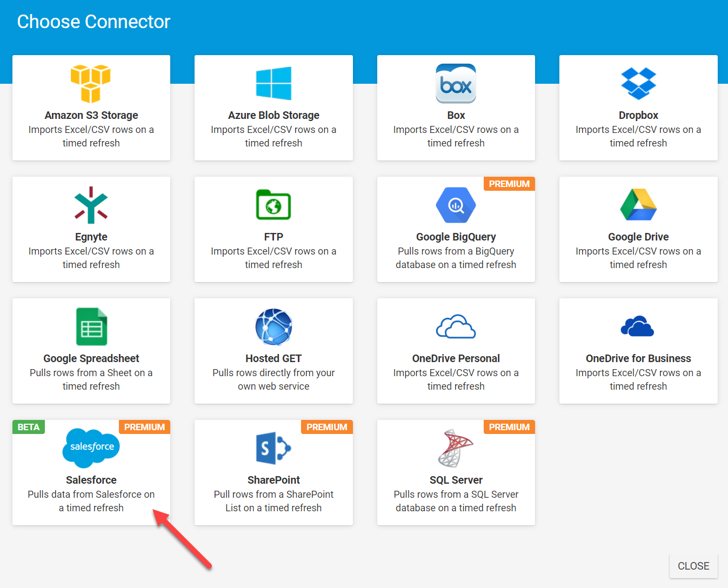Click 'Pulls data from Salesforce on a timed refresh'
Viewport: 728px width, 588px height.
pyautogui.click(x=91, y=501)
